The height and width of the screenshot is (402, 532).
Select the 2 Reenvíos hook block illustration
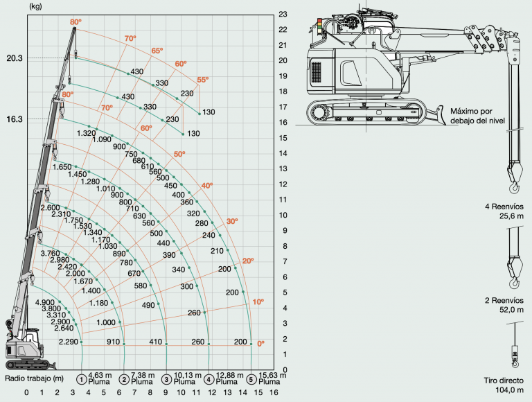coord(514,258)
